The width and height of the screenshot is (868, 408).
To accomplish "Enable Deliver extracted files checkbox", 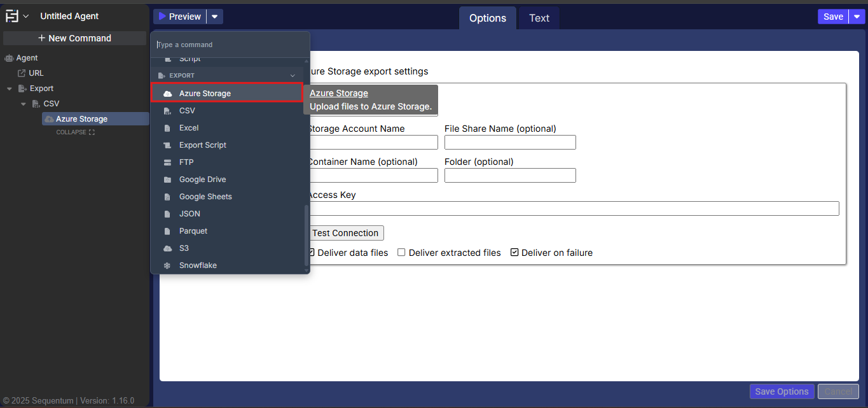I will coord(401,253).
